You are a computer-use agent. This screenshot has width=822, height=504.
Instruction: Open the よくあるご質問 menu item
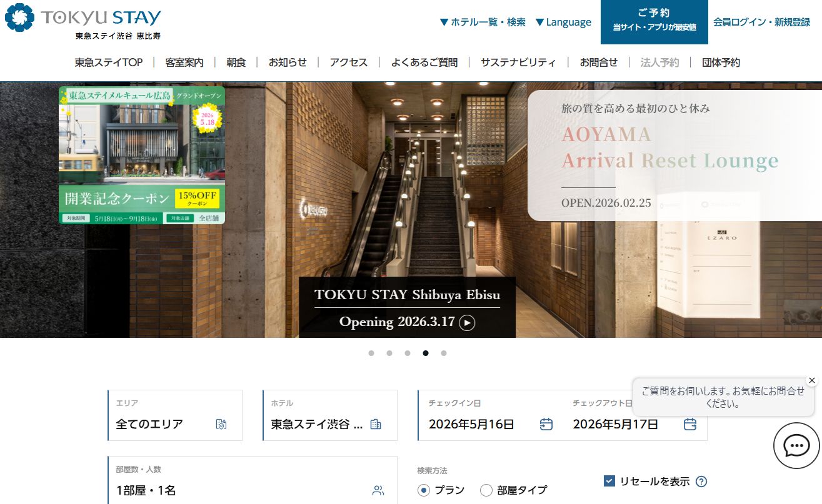pyautogui.click(x=424, y=62)
